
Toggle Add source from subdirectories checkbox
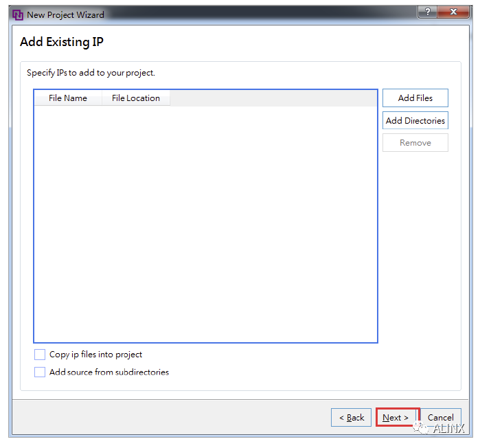pos(40,372)
